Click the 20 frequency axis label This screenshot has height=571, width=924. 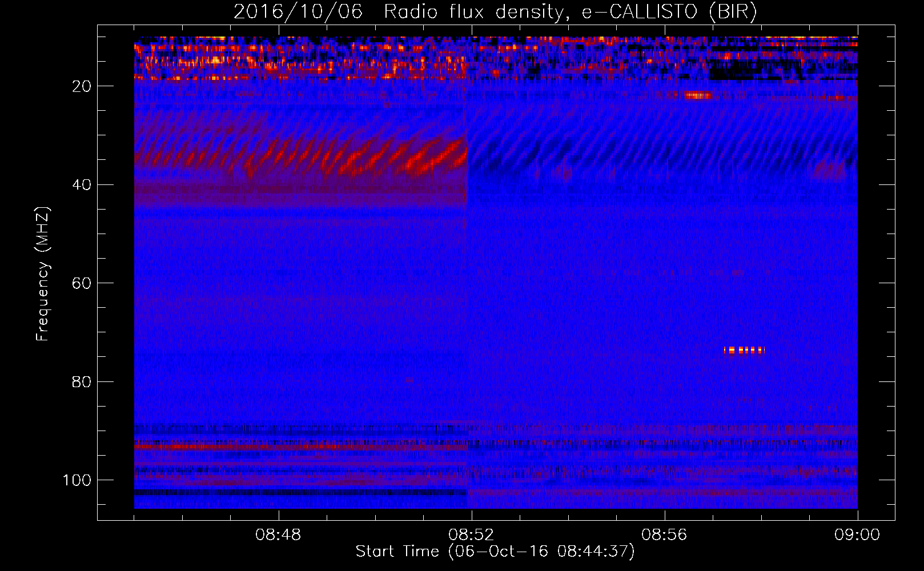click(82, 86)
